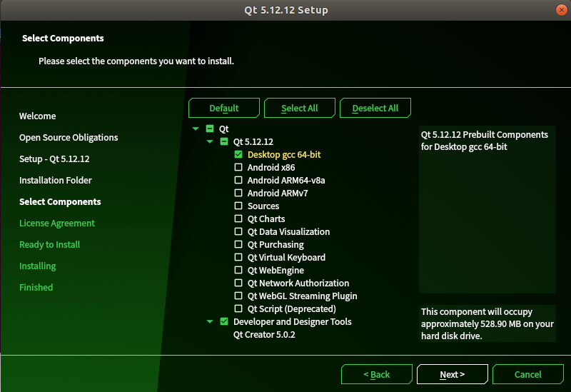The width and height of the screenshot is (571, 392).
Task: Select the Qt WebEngine row label
Action: 276,271
